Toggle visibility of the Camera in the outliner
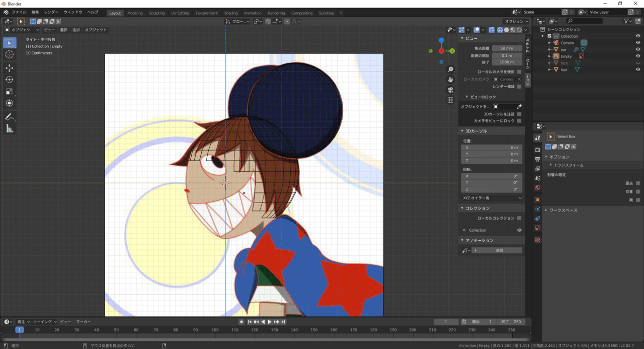The height and width of the screenshot is (349, 644). coord(638,43)
